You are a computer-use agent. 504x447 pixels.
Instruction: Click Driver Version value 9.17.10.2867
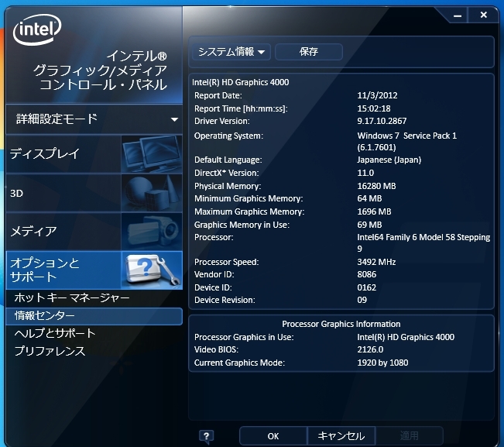[382, 121]
